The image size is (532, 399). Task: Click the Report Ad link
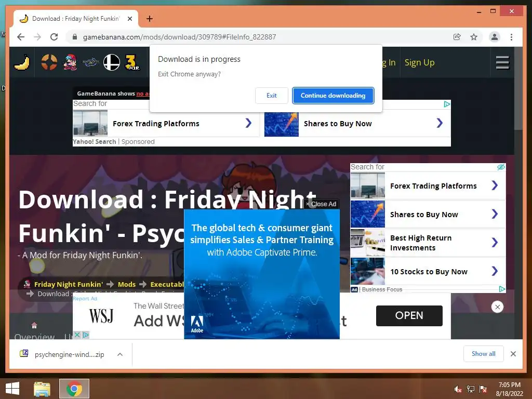point(85,299)
